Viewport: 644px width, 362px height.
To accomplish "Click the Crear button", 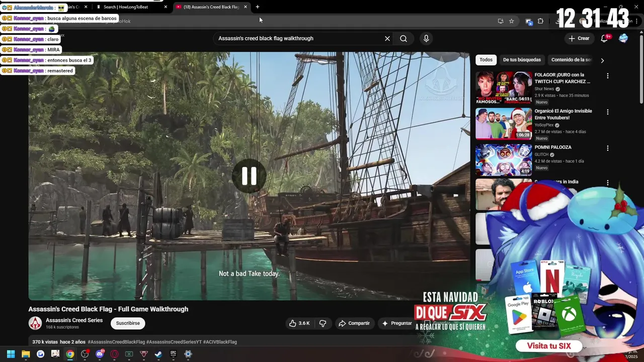I will (579, 38).
